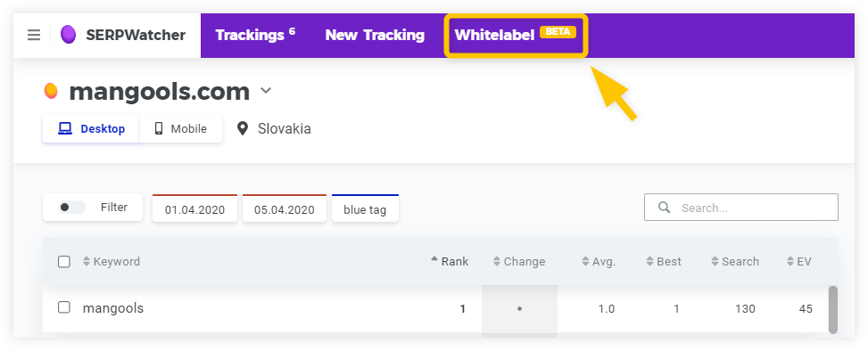Click the search magnifier icon

point(665,208)
